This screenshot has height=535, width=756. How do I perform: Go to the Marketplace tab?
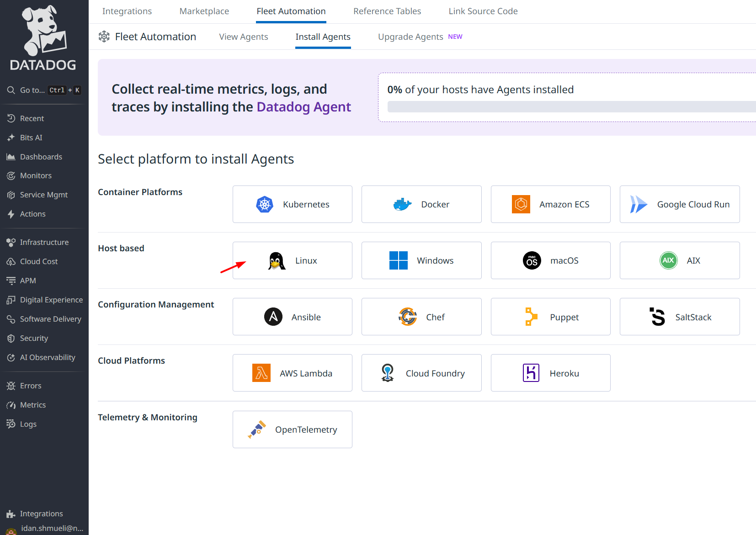coord(204,11)
